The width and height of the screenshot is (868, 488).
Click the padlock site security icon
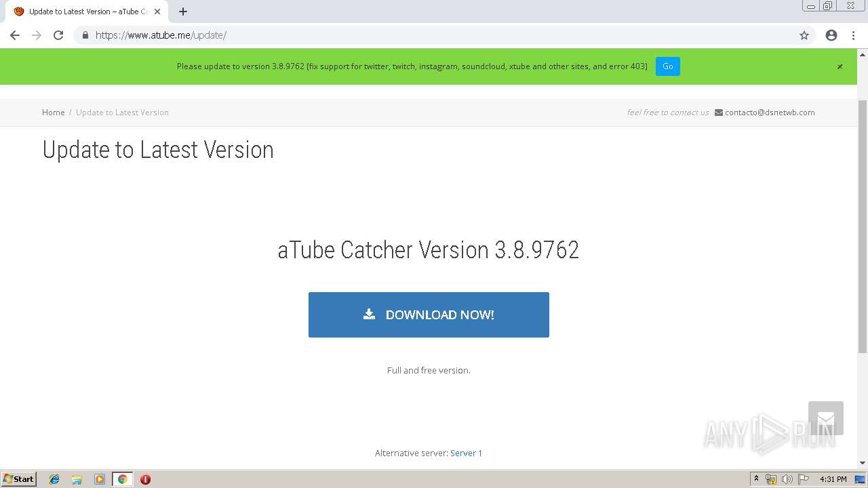click(85, 35)
